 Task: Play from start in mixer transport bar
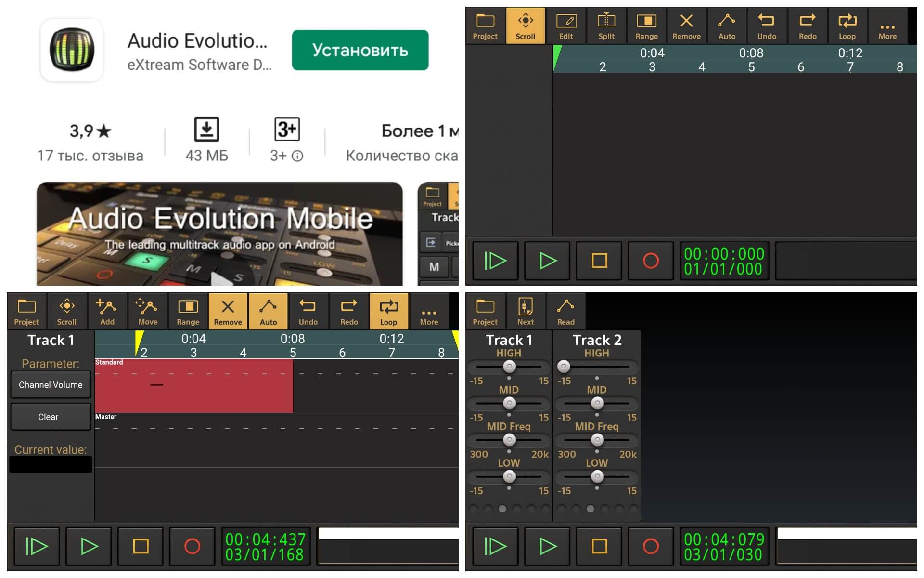coord(495,546)
